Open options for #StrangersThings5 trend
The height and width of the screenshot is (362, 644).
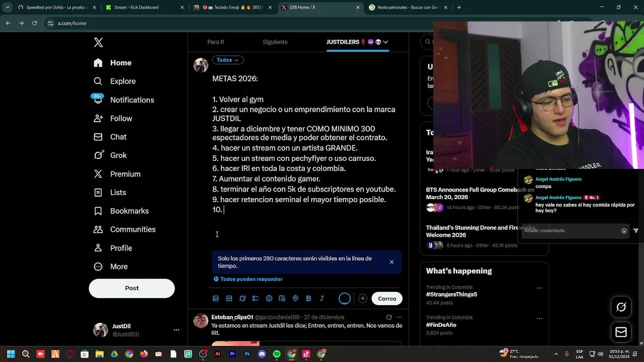539,288
